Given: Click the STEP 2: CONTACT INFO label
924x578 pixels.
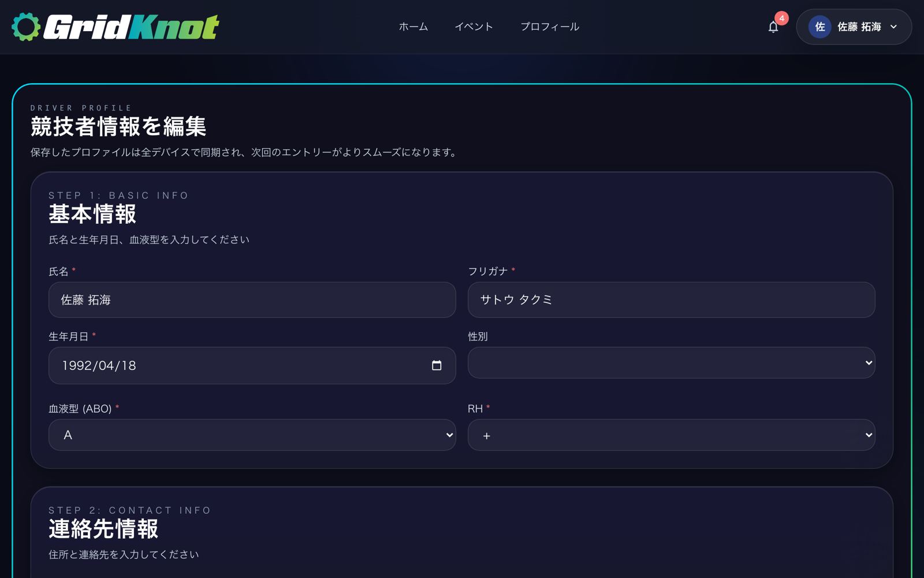Looking at the screenshot, I should click(130, 510).
